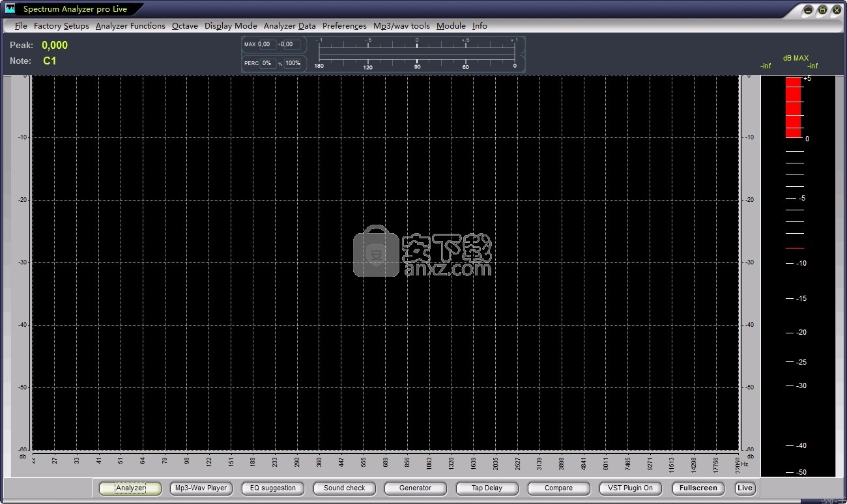Open the Module menu
The width and height of the screenshot is (847, 504).
451,26
